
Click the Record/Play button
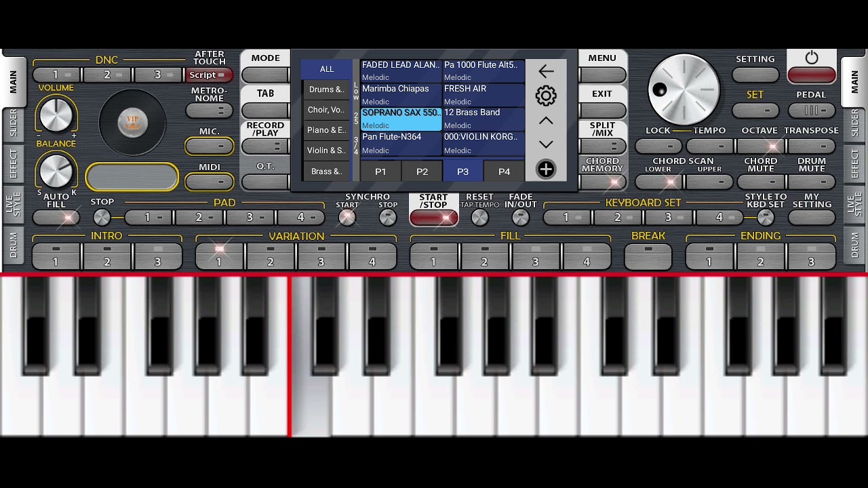click(x=265, y=146)
